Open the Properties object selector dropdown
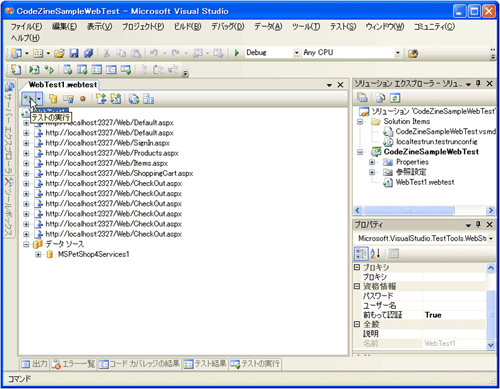Screen dimensions: 500x389 pyautogui.click(x=491, y=239)
